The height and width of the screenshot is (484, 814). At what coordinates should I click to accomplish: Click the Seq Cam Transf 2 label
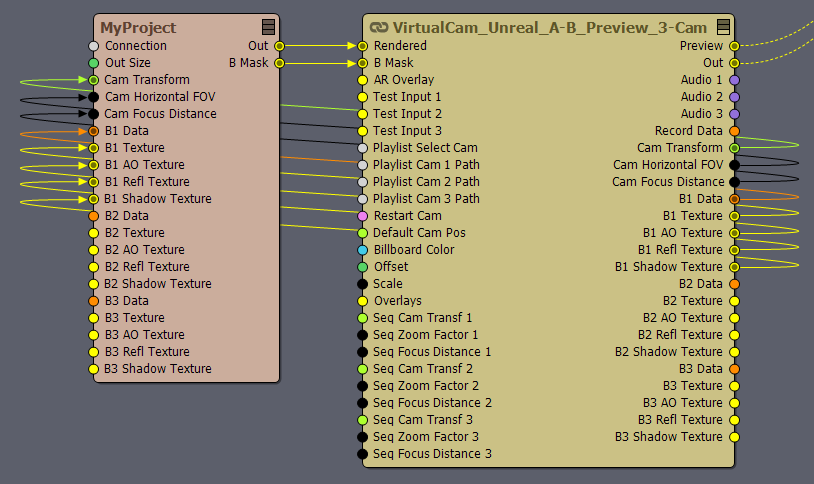[x=423, y=369]
